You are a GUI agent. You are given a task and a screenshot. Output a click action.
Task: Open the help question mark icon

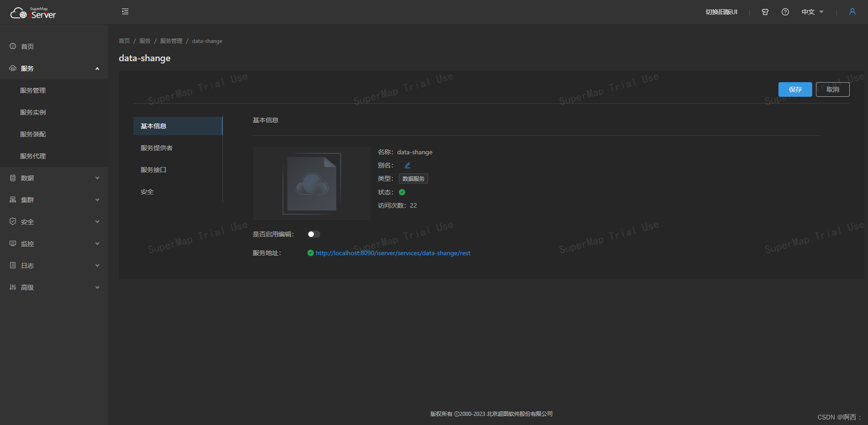pyautogui.click(x=785, y=12)
